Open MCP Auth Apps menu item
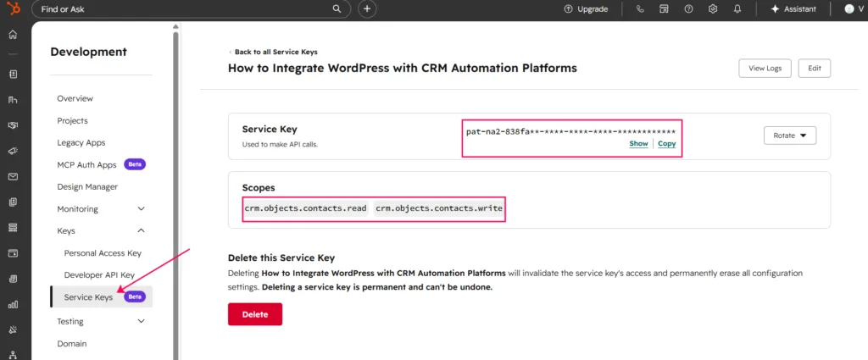868x360 pixels. (x=87, y=165)
